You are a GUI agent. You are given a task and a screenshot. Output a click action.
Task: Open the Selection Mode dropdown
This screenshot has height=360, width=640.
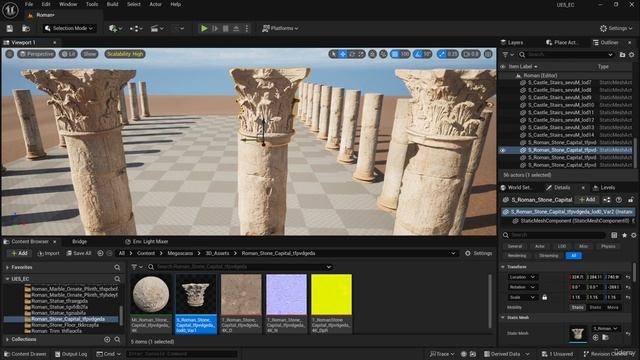[69, 28]
